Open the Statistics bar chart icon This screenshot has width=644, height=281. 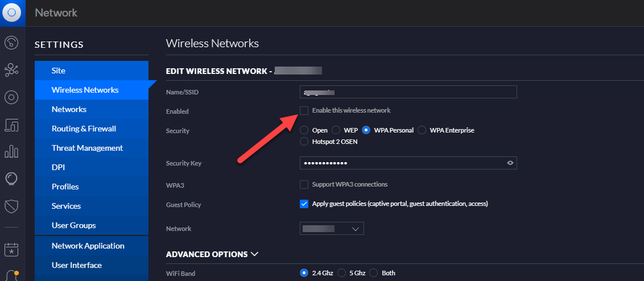pyautogui.click(x=12, y=152)
